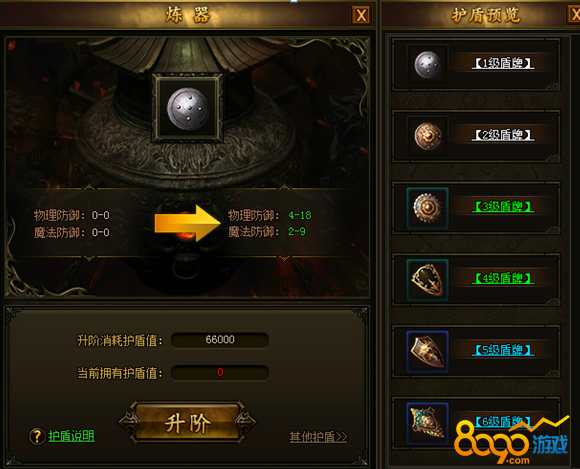Open the 护盾说明 shield description link
This screenshot has height=469, width=580.
[71, 436]
